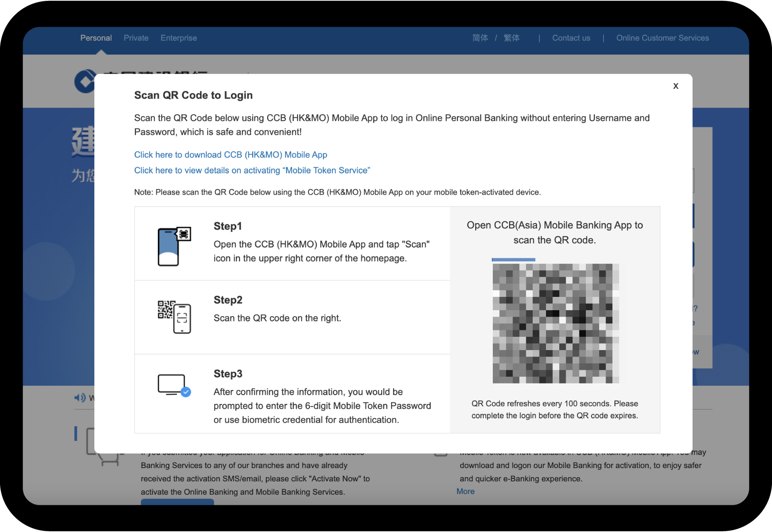
Task: Click the Step3 monitor checkmark icon
Action: pyautogui.click(x=174, y=385)
